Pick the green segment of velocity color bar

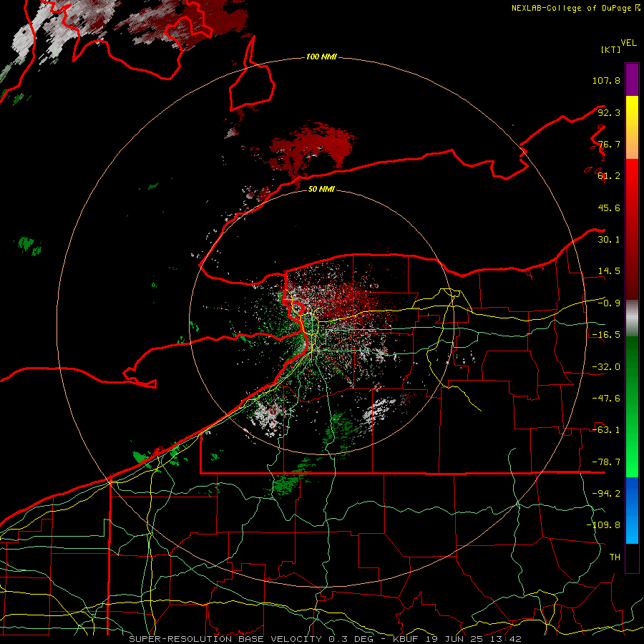click(x=632, y=406)
